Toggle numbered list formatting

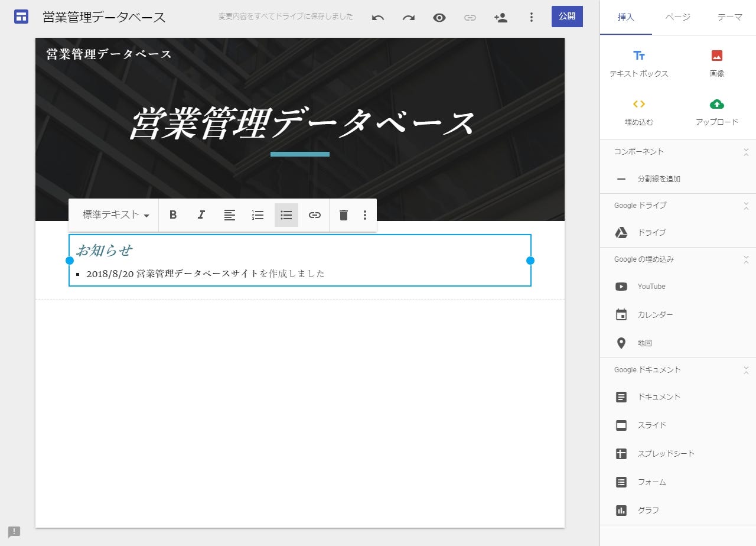(x=258, y=215)
